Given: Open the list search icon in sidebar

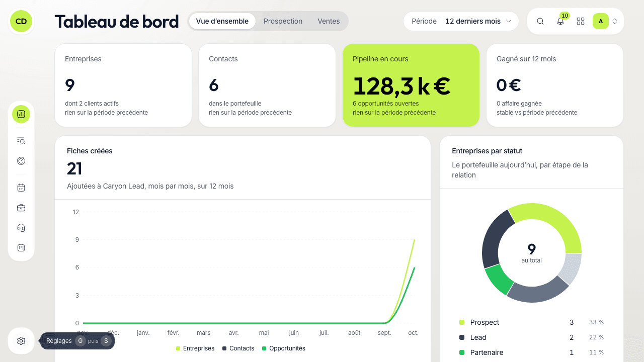Looking at the screenshot, I should click(21, 141).
